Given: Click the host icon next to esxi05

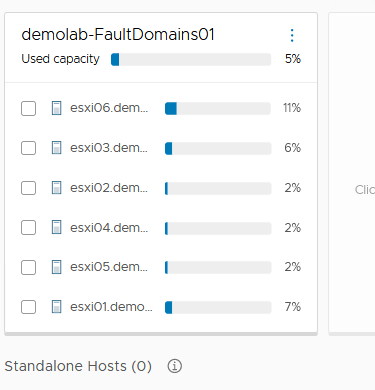Looking at the screenshot, I should tap(56, 267).
